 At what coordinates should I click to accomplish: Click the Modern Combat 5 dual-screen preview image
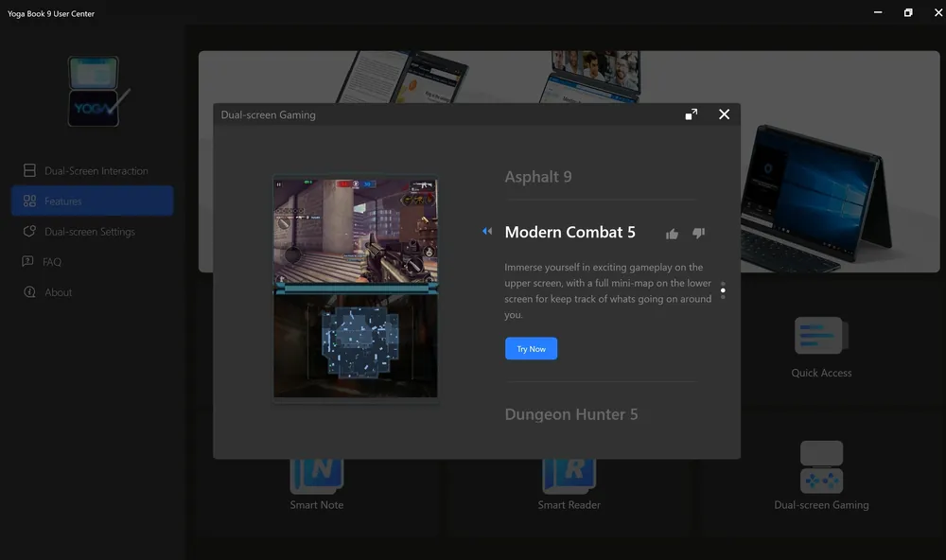tap(356, 288)
